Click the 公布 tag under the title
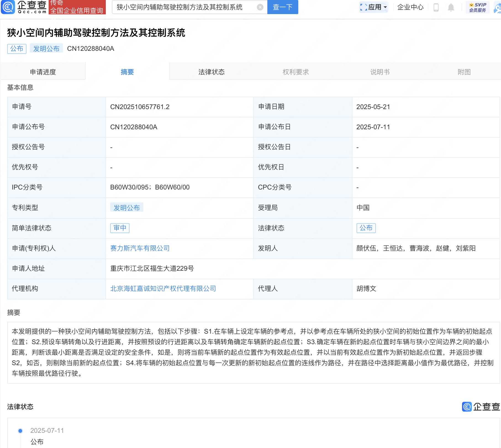 17,49
